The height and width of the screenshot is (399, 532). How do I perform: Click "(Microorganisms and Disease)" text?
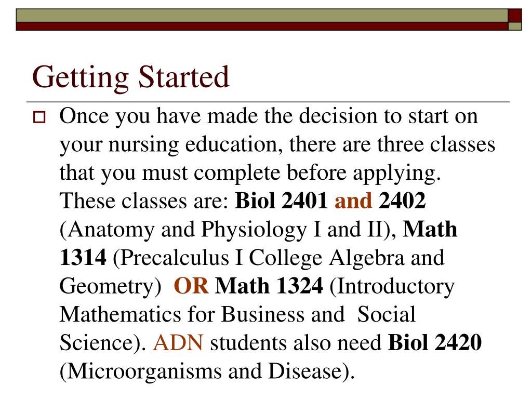click(x=207, y=371)
